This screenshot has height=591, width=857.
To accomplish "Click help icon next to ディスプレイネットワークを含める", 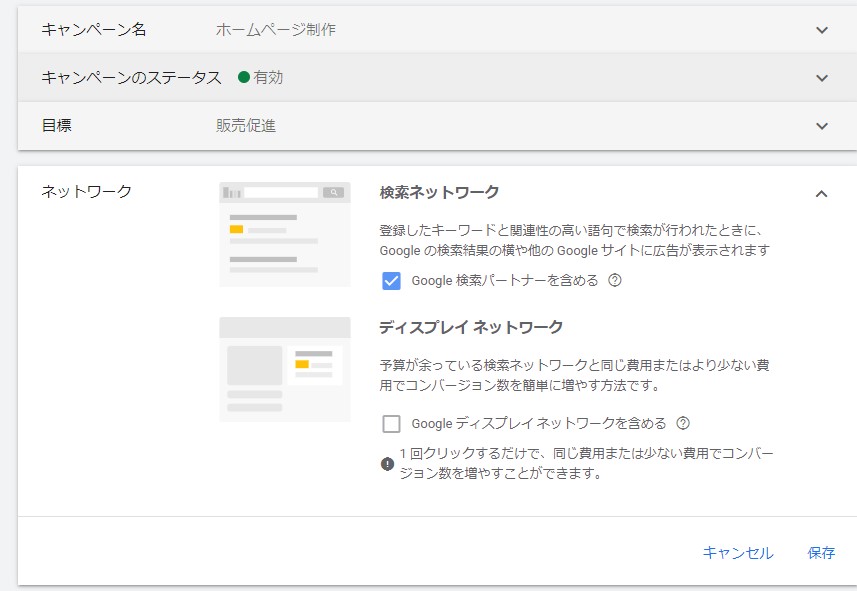I will [x=683, y=423].
